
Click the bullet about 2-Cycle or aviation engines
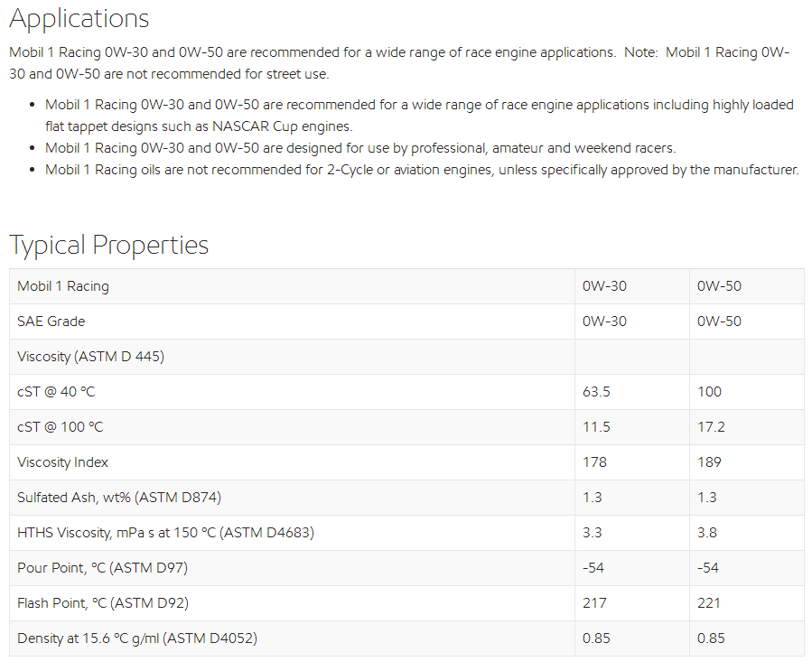coord(422,170)
